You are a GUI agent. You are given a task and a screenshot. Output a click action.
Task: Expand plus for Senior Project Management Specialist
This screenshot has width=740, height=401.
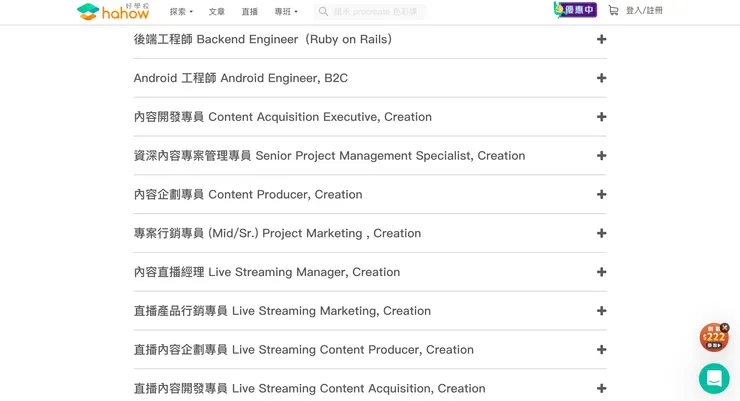(x=601, y=155)
